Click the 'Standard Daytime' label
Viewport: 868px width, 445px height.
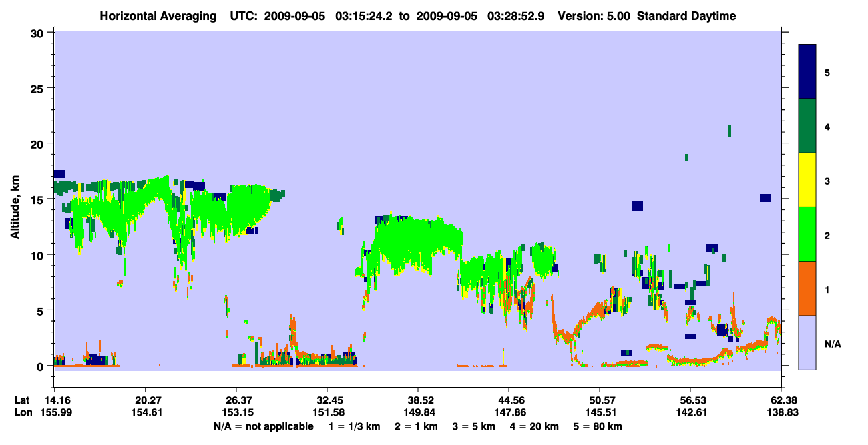pyautogui.click(x=686, y=16)
